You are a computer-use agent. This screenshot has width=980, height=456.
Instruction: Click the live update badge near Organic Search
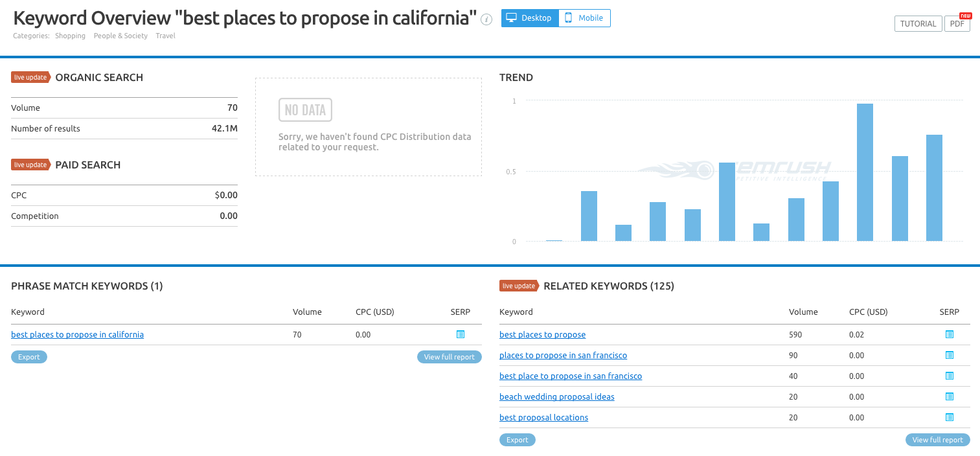[x=30, y=76]
